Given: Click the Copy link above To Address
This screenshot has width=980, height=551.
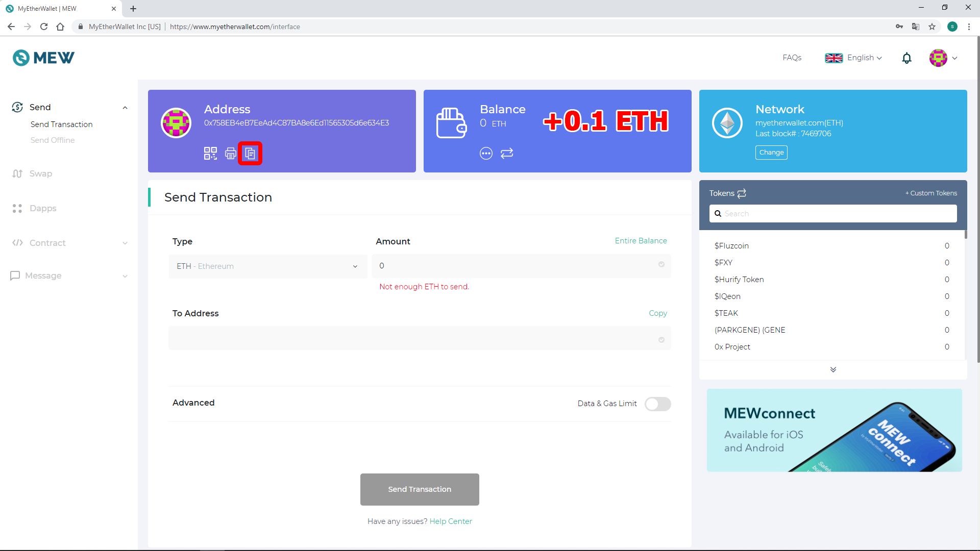Looking at the screenshot, I should click(x=658, y=313).
